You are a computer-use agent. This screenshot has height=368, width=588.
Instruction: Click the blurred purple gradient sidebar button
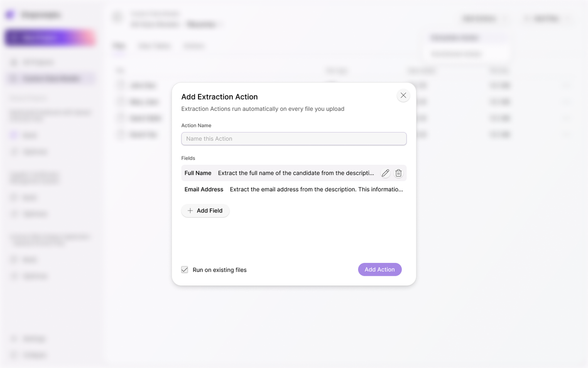click(x=49, y=38)
